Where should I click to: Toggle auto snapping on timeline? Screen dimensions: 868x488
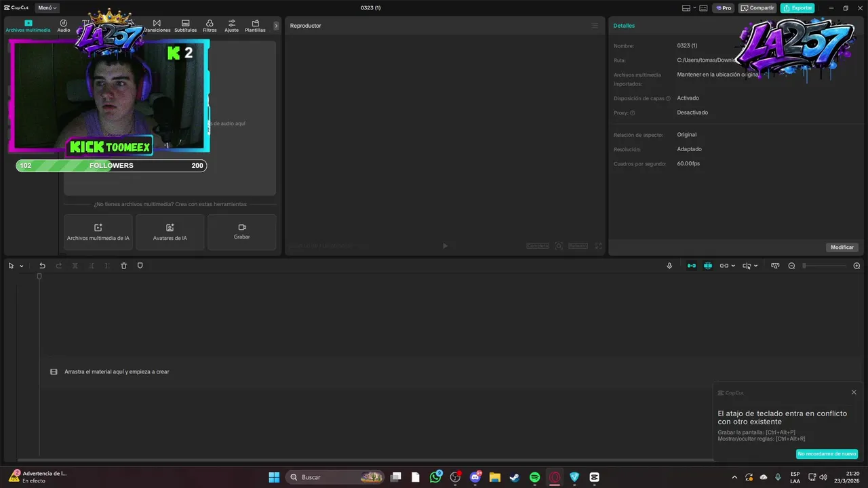[708, 266]
